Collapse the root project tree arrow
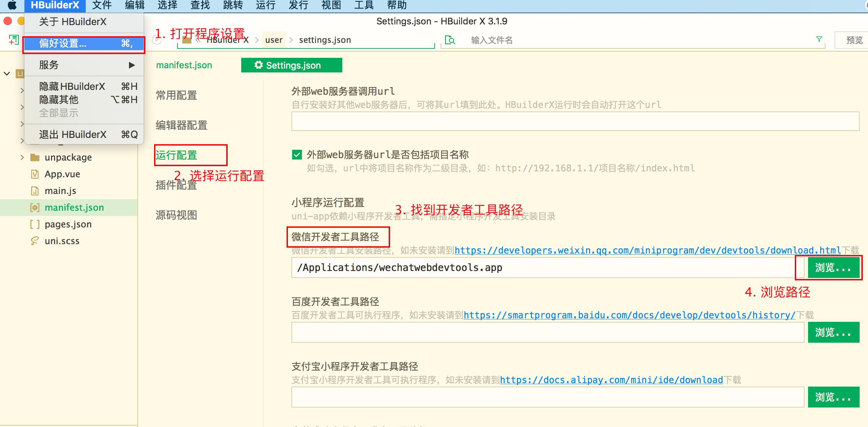The height and width of the screenshot is (427, 868). coord(7,73)
